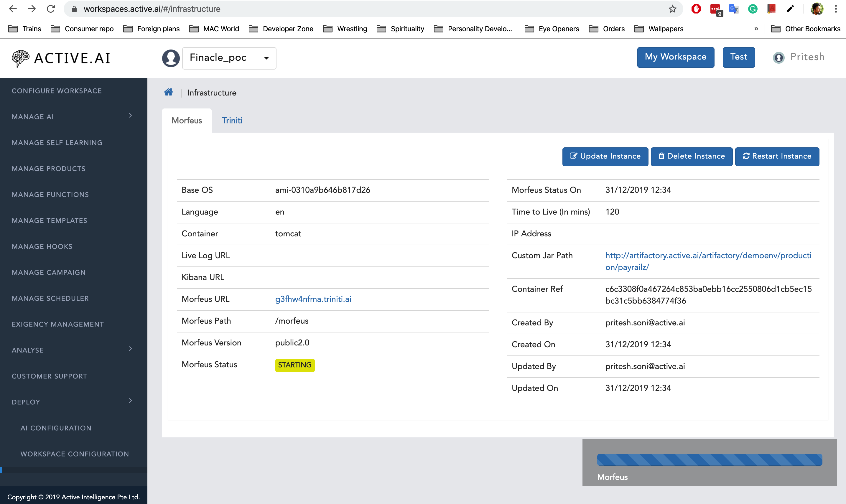The height and width of the screenshot is (504, 846).
Task: Open the Google Translate extension
Action: click(x=734, y=9)
